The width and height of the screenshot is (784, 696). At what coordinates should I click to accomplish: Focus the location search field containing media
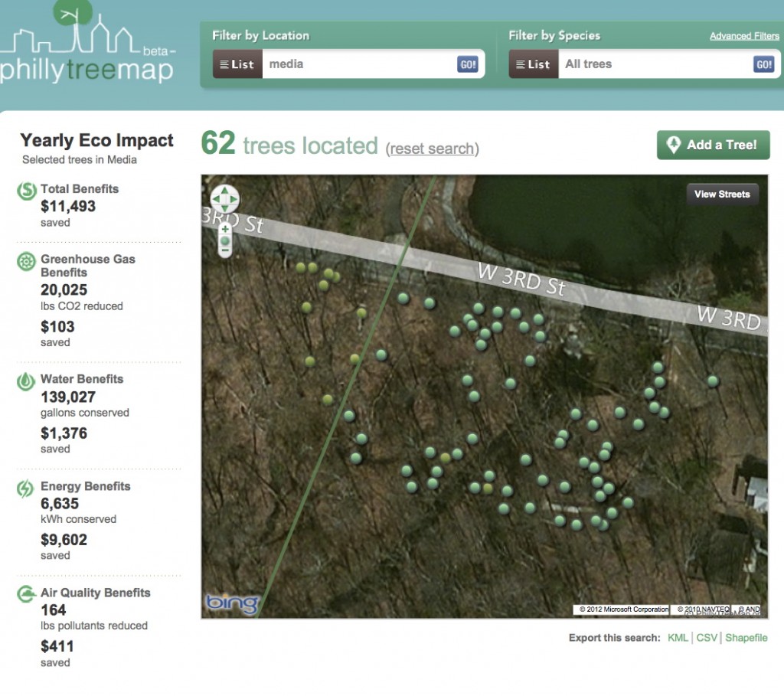point(358,64)
